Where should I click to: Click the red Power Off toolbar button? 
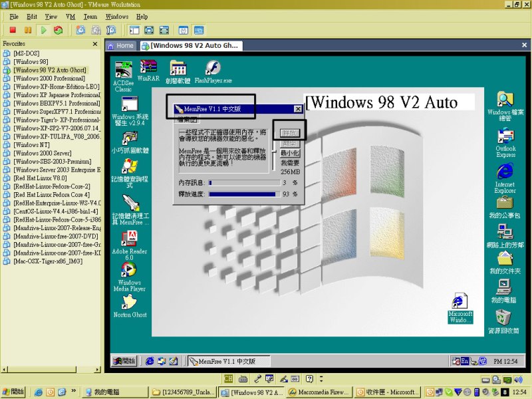[13, 30]
